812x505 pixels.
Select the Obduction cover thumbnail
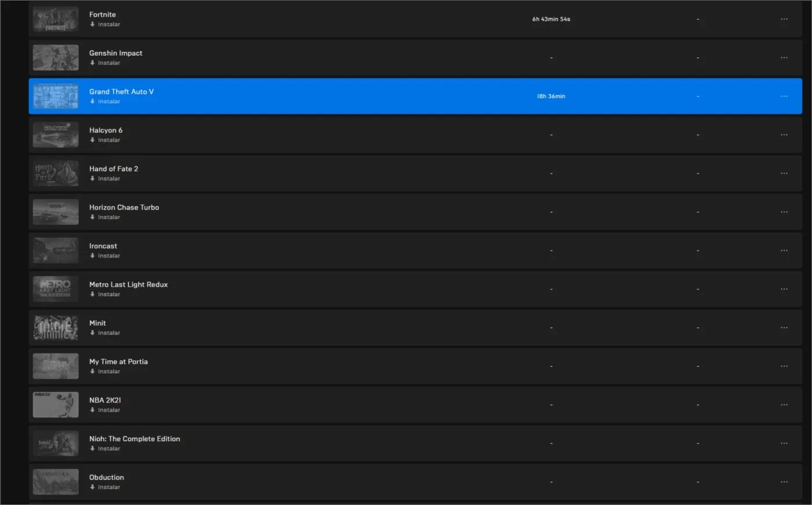click(x=56, y=482)
